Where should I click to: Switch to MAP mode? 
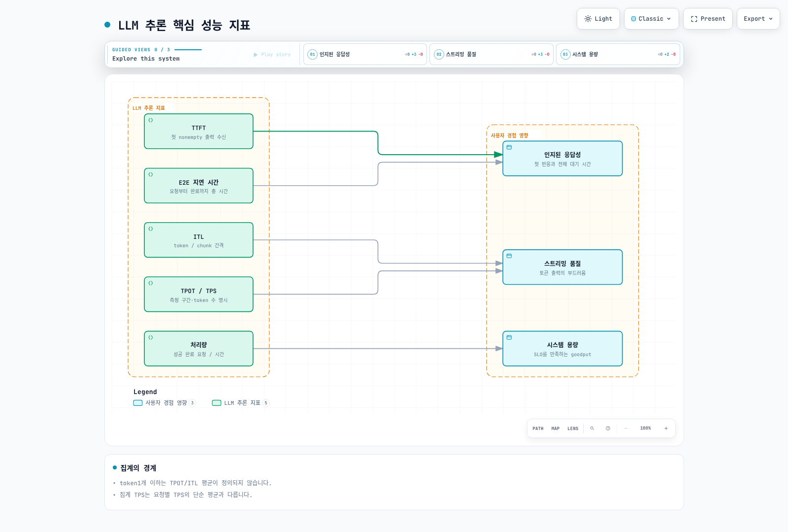(556, 429)
